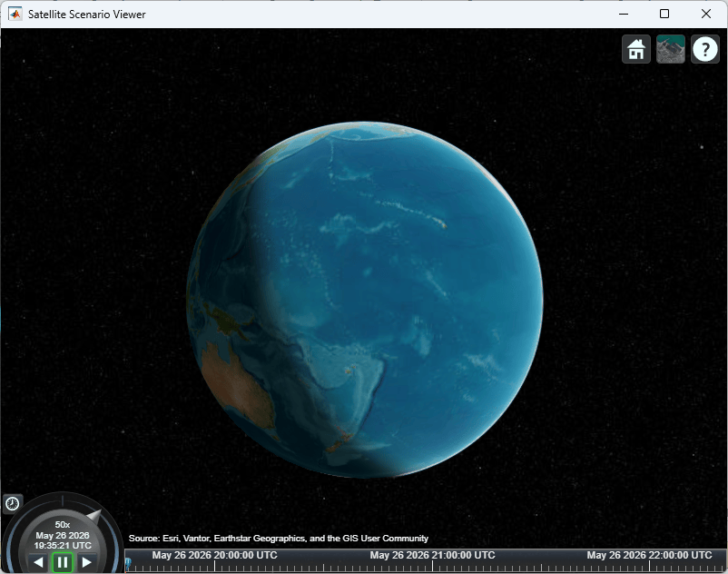Viewport: 728px width, 574px height.
Task: Play the animation in reverse
Action: coord(39,562)
